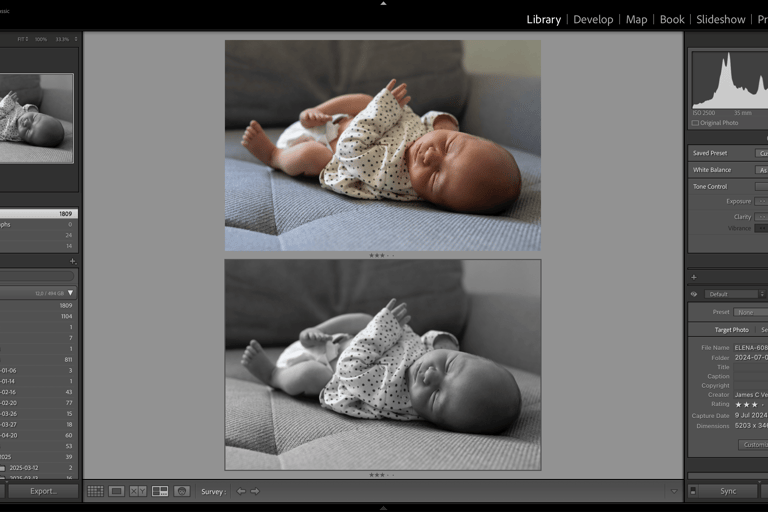The image size is (768, 512).
Task: Switch to Grid view icon
Action: (x=95, y=491)
